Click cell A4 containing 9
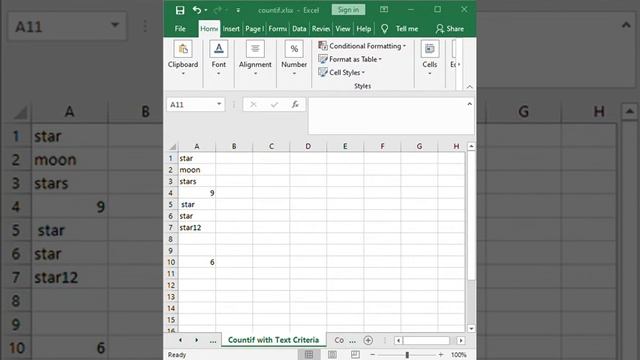Screen dimensions: 640x360 (197, 193)
